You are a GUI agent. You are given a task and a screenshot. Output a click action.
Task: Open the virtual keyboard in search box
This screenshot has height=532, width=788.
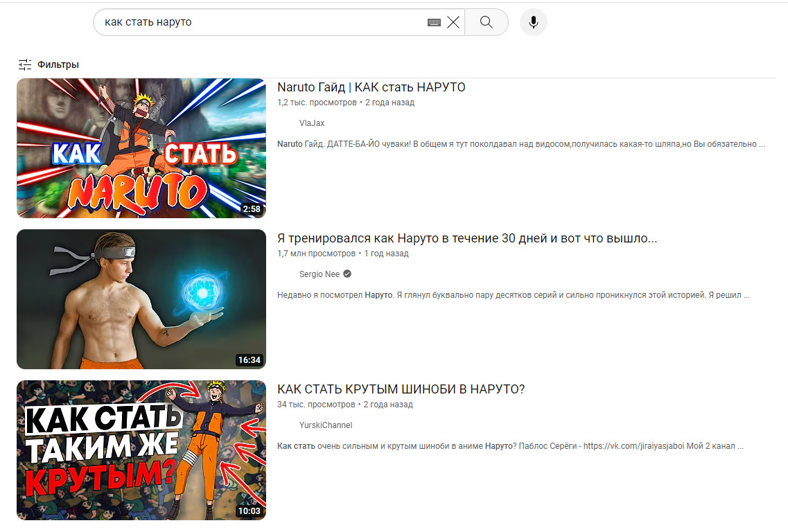click(x=434, y=22)
